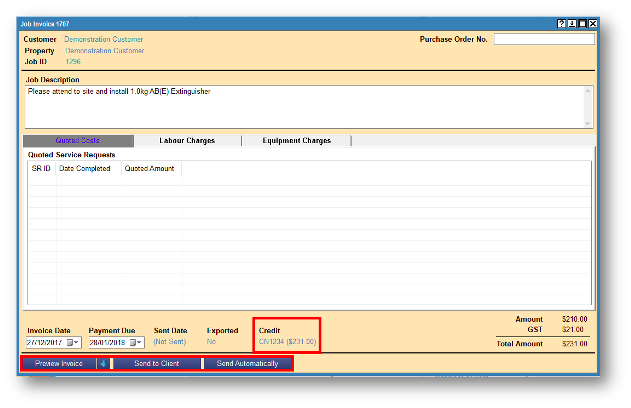Click the Purchase Order No. input field
This screenshot has width=631, height=408.
544,39
